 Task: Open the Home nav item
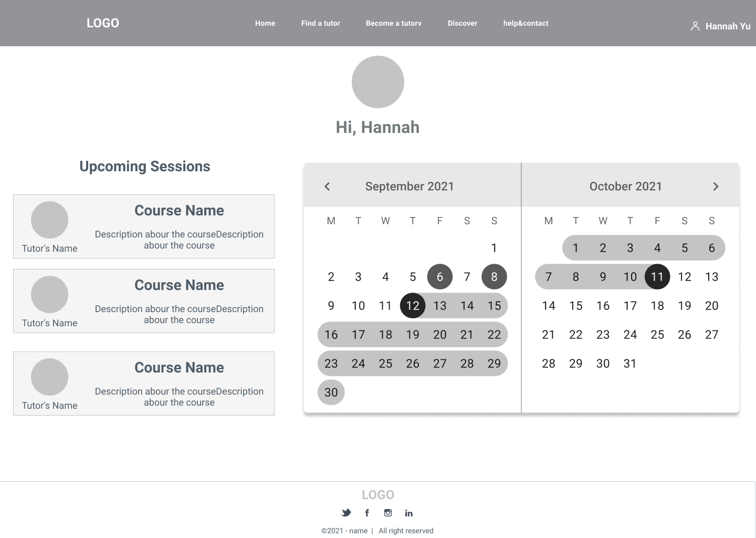pos(265,23)
